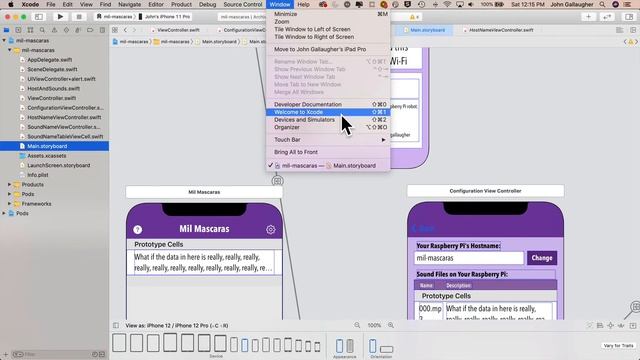Click the Library plus button in the toolbar
Screen dimensions: 640x360
[589, 17]
